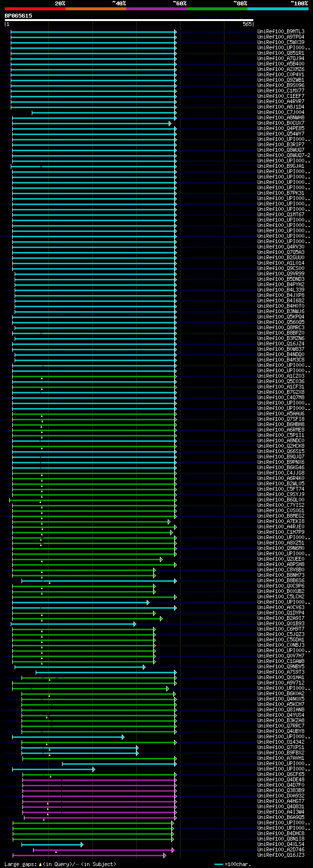Click the UniRef100_B9S096 label

(x=281, y=86)
